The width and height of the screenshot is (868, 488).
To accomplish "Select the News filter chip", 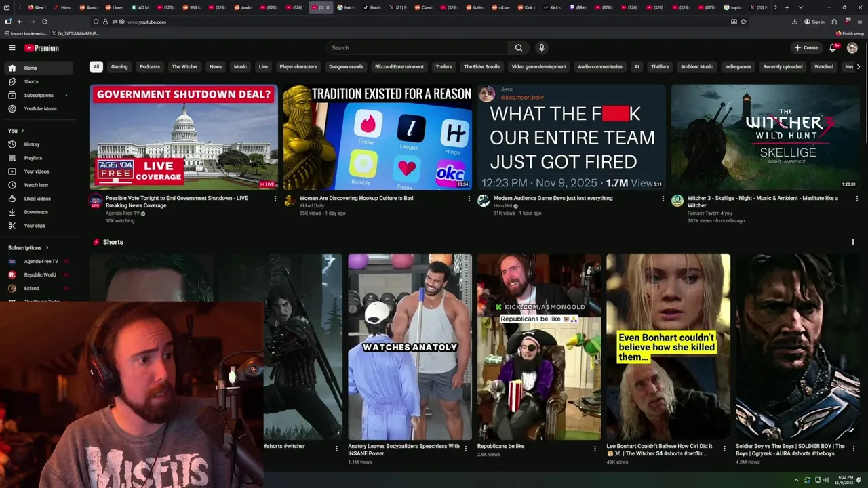I will pos(216,67).
